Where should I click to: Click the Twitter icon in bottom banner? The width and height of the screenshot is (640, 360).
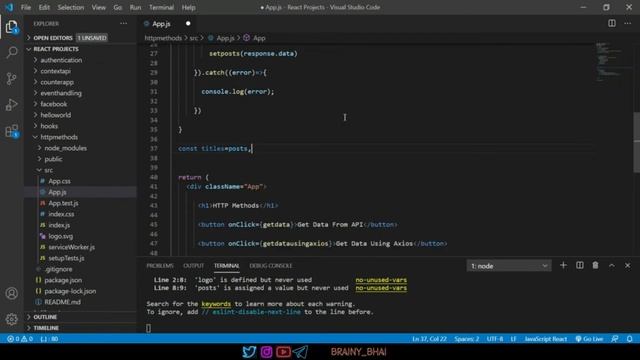(x=249, y=351)
